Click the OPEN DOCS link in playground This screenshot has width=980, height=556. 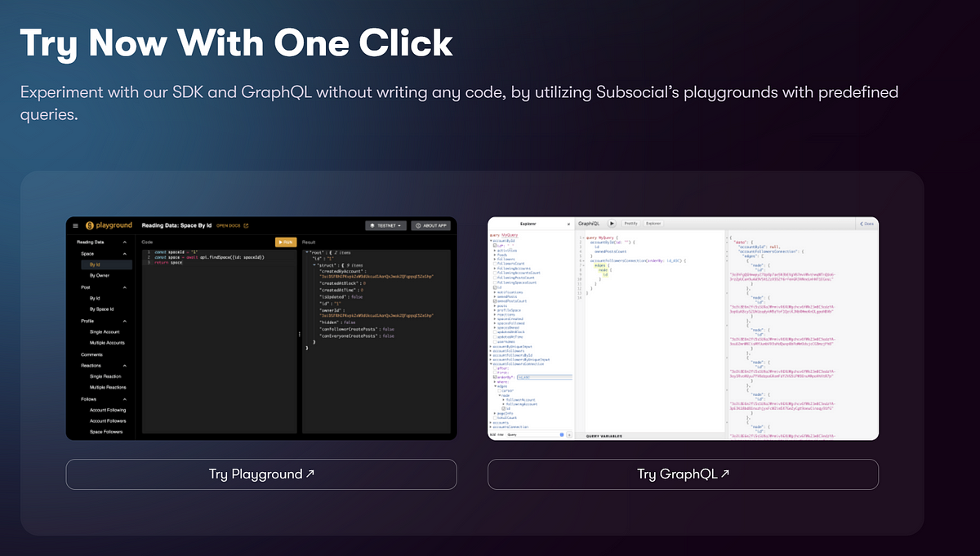[x=232, y=225]
